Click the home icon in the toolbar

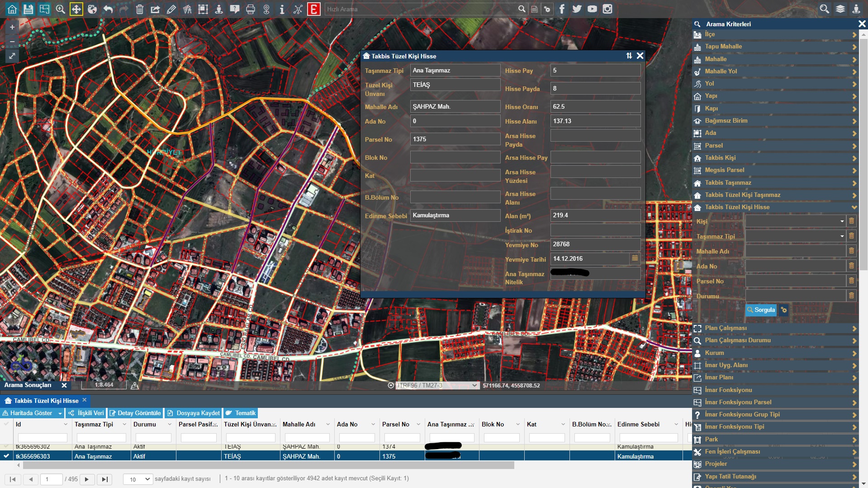(12, 9)
